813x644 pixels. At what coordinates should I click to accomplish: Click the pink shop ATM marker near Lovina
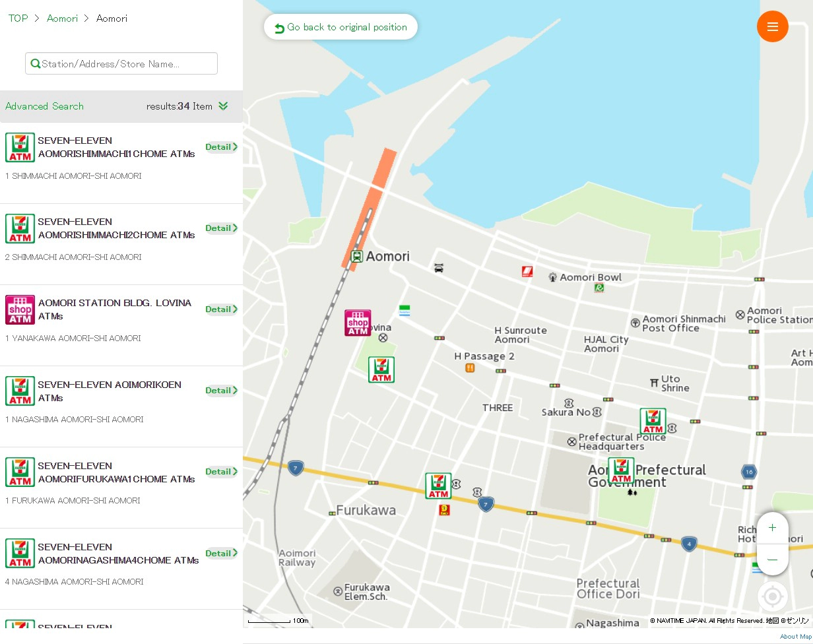tap(358, 323)
